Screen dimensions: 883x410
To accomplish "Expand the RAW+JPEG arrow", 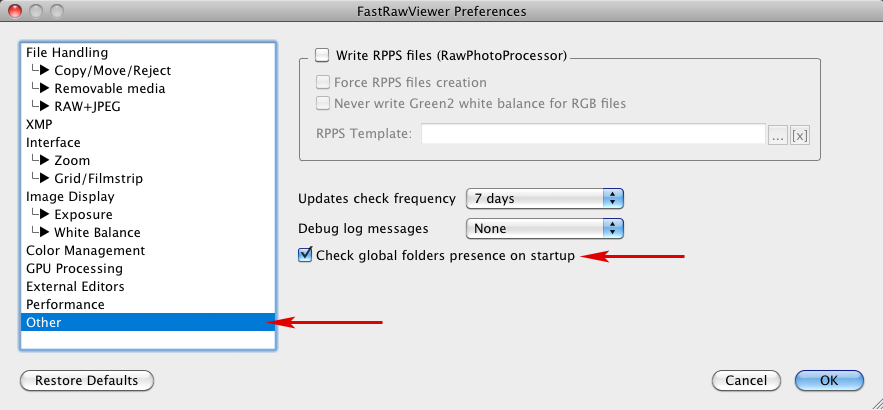I will coord(45,106).
